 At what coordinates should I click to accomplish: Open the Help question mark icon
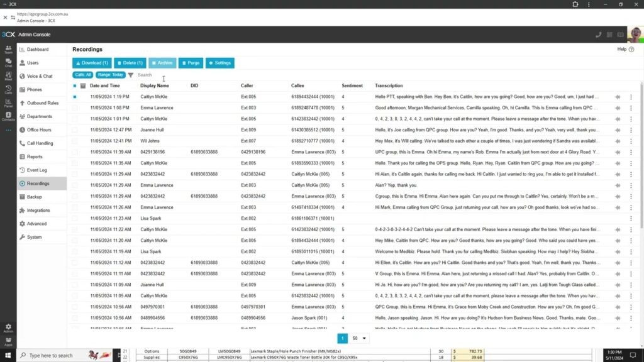click(x=631, y=49)
